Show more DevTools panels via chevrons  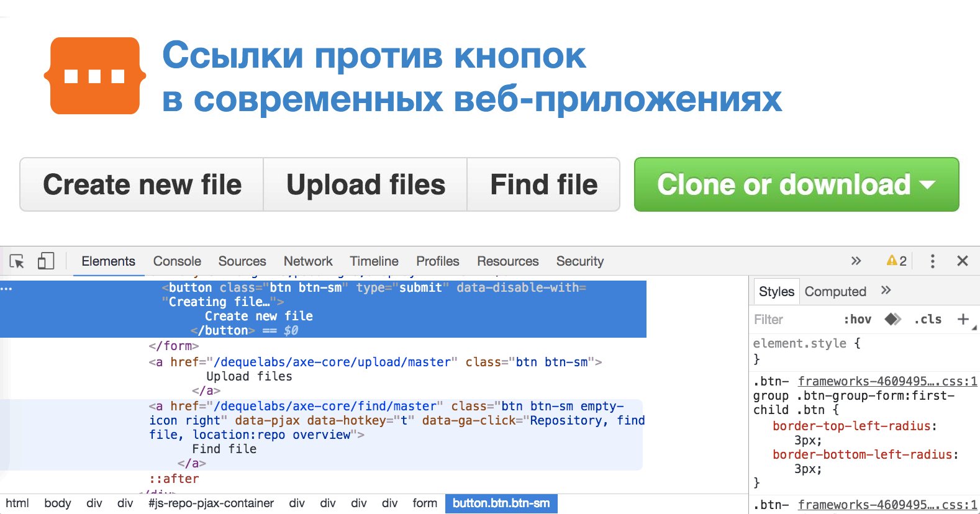(856, 261)
